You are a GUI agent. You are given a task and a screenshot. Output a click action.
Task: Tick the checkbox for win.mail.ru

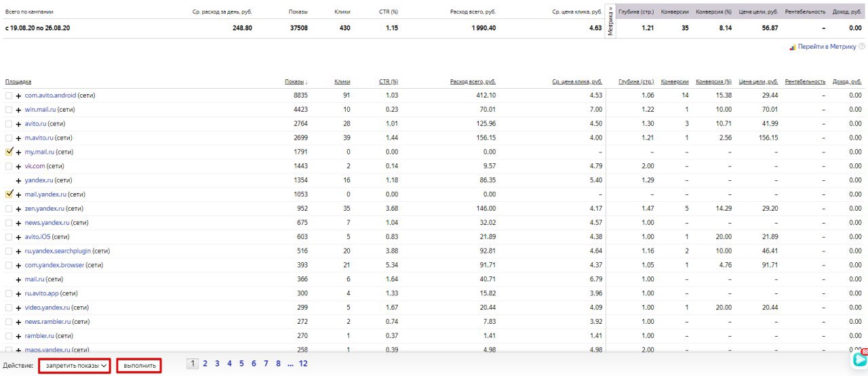click(x=9, y=110)
